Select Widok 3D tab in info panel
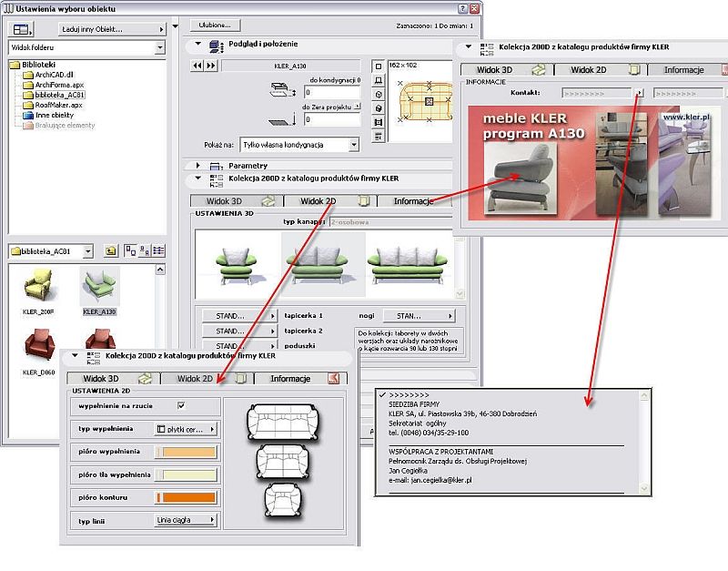The height and width of the screenshot is (571, 728). (506, 70)
